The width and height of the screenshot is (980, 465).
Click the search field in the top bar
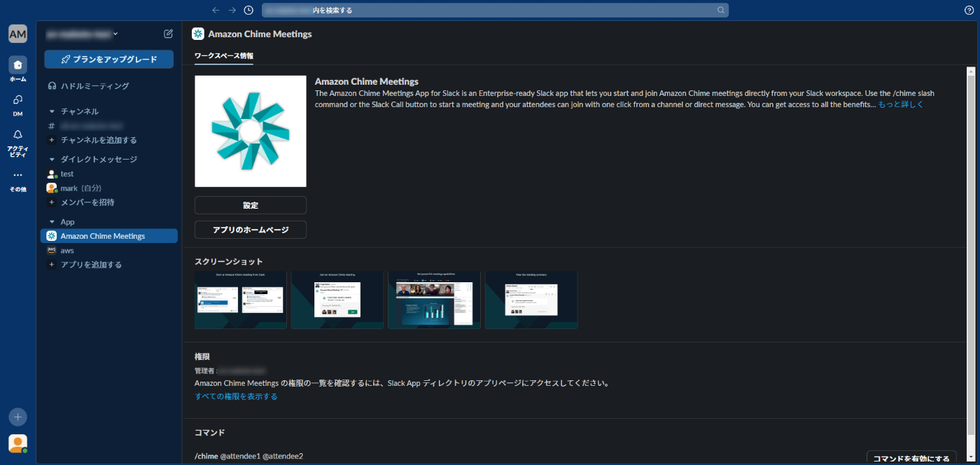[x=495, y=10]
